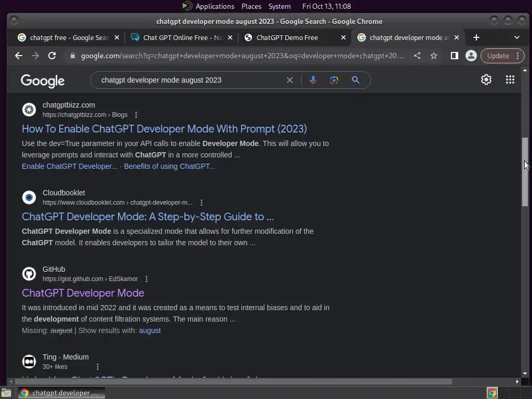Screen dimensions: 532x399
Task: Open site lock info icon
Action: (72, 56)
